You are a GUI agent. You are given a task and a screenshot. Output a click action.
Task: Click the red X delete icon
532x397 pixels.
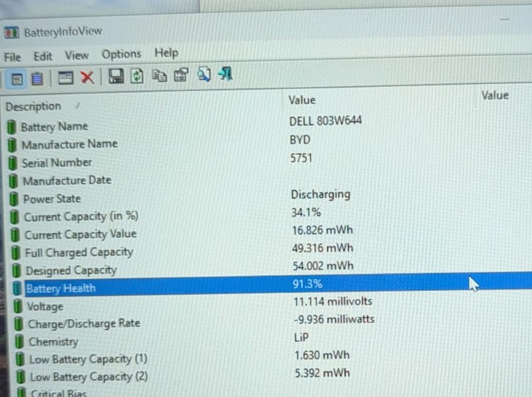coord(88,77)
